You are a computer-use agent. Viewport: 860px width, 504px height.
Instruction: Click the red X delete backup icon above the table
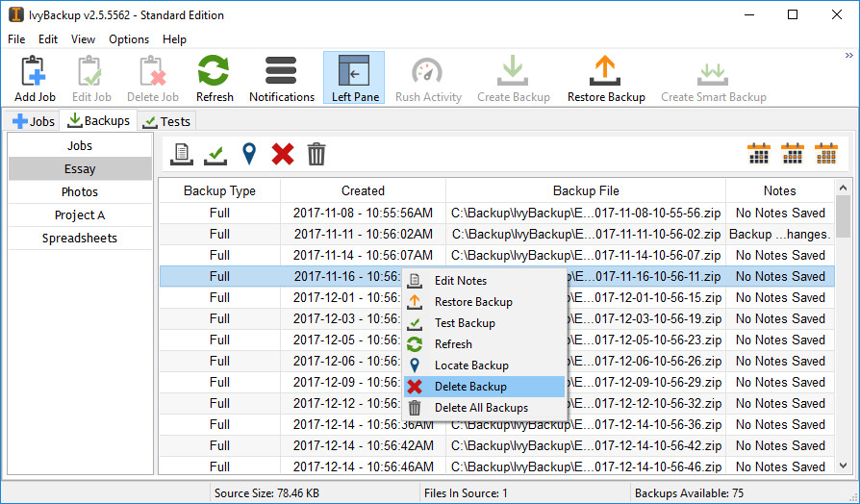pyautogui.click(x=283, y=154)
